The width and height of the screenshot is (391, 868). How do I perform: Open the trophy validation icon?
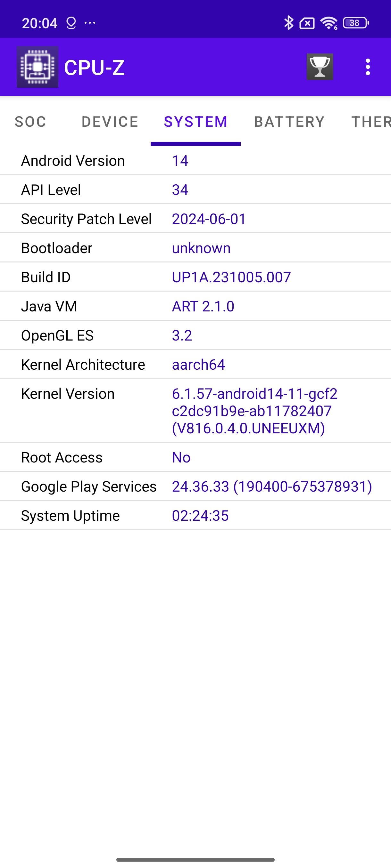320,67
